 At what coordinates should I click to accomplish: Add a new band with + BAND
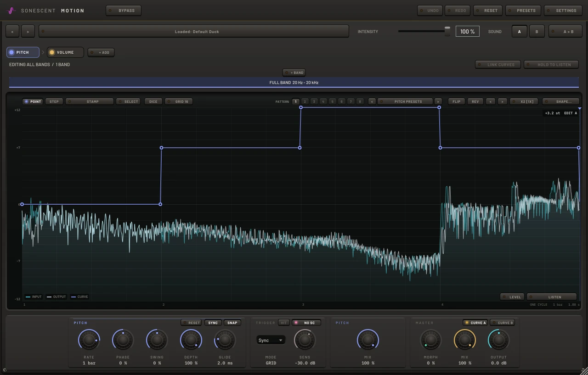[294, 73]
